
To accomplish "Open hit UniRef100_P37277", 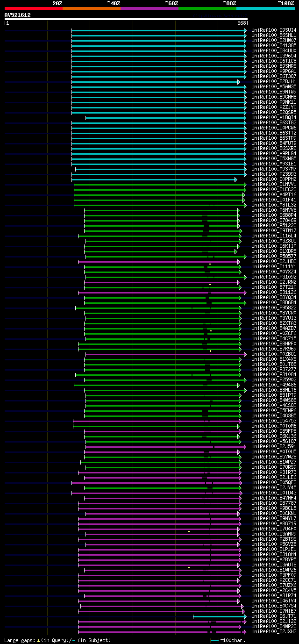I will coord(274,369).
